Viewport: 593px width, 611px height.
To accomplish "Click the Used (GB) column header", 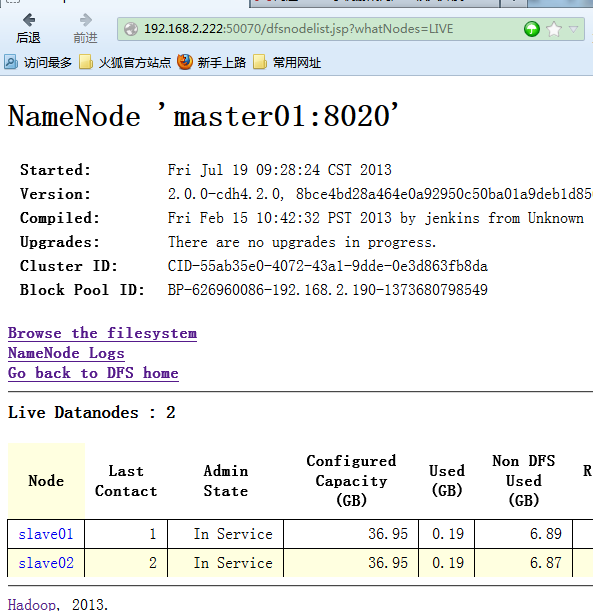I will pos(447,481).
